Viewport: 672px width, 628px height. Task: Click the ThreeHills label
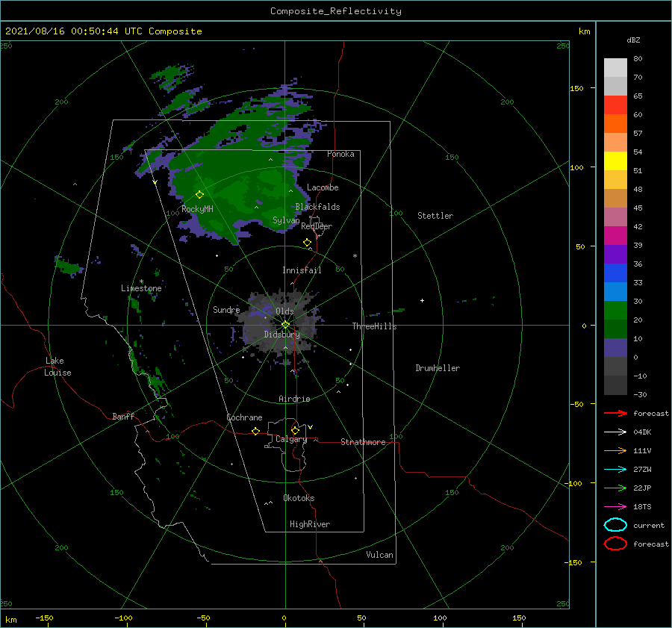[374, 326]
